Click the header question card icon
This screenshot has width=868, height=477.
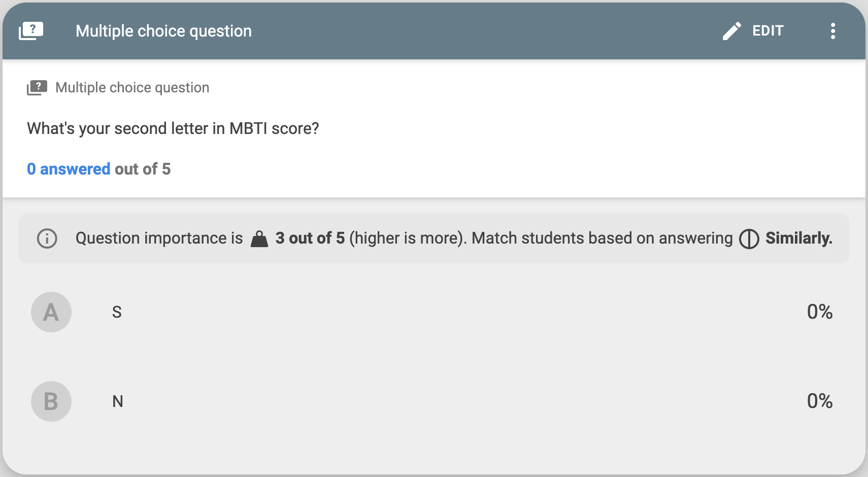coord(31,31)
